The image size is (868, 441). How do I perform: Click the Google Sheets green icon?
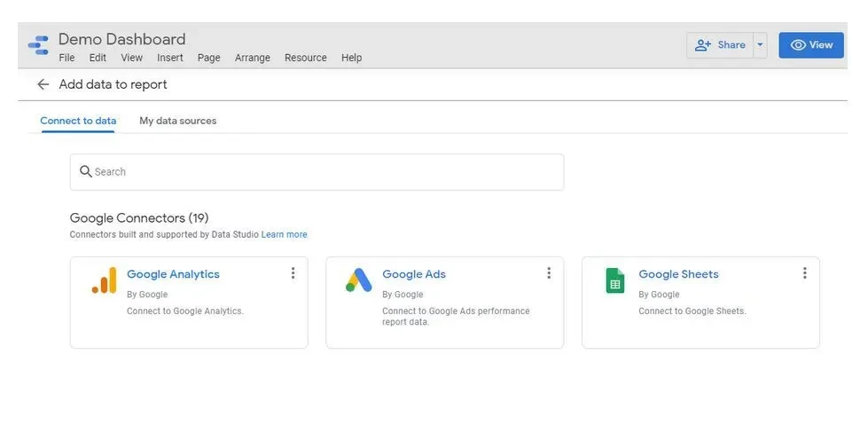(x=615, y=280)
